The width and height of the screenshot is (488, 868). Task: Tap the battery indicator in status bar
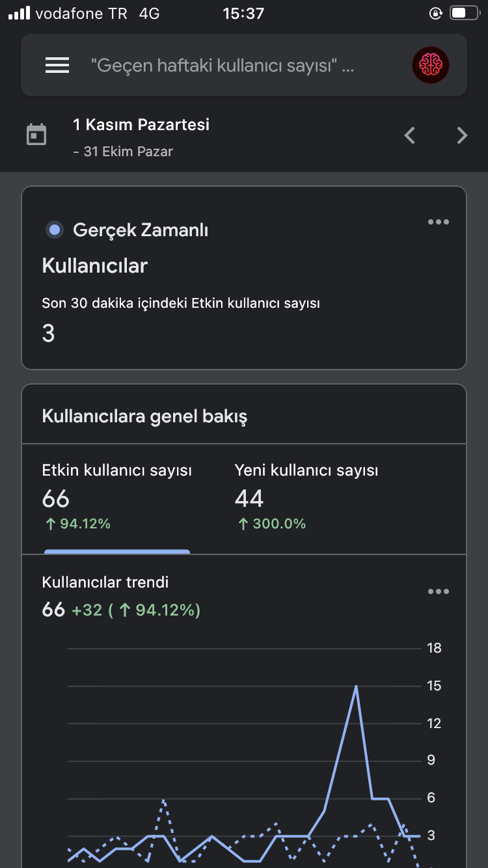click(x=464, y=13)
